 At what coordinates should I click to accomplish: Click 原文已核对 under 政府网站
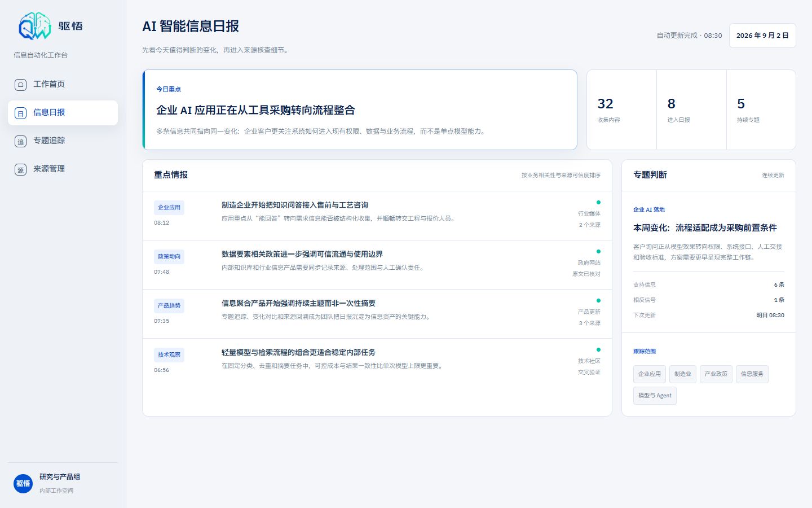pyautogui.click(x=586, y=274)
